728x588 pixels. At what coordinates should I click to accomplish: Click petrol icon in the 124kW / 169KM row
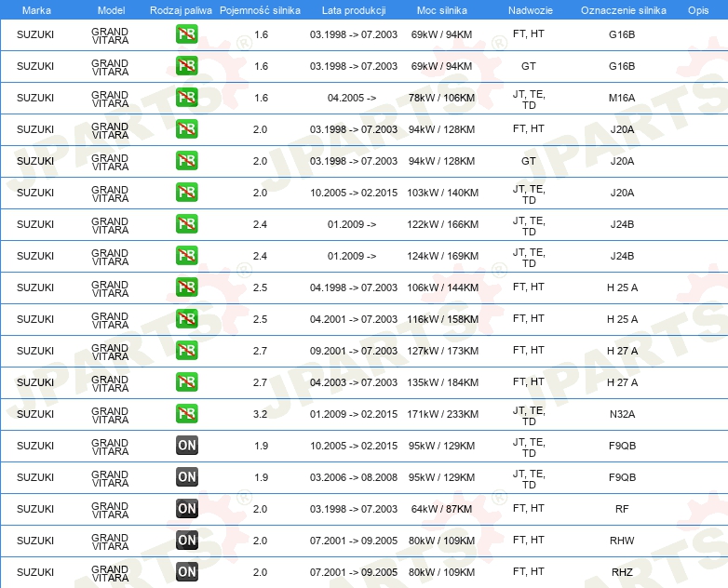coord(186,255)
